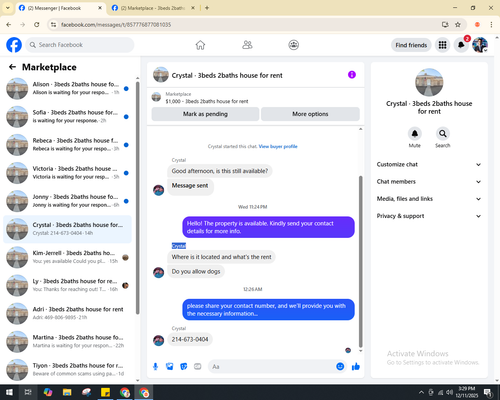This screenshot has height=400, width=500.
Task: Open the $1,000 listing link in header
Action: (207, 101)
